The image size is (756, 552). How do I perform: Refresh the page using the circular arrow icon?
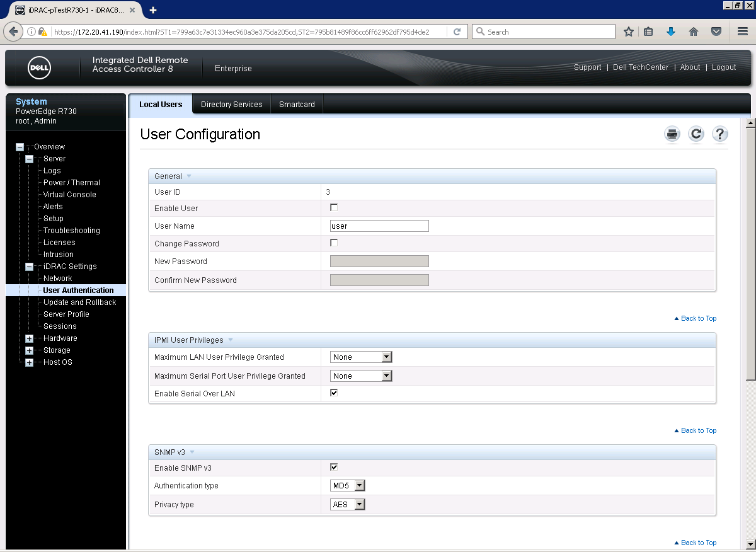(696, 134)
